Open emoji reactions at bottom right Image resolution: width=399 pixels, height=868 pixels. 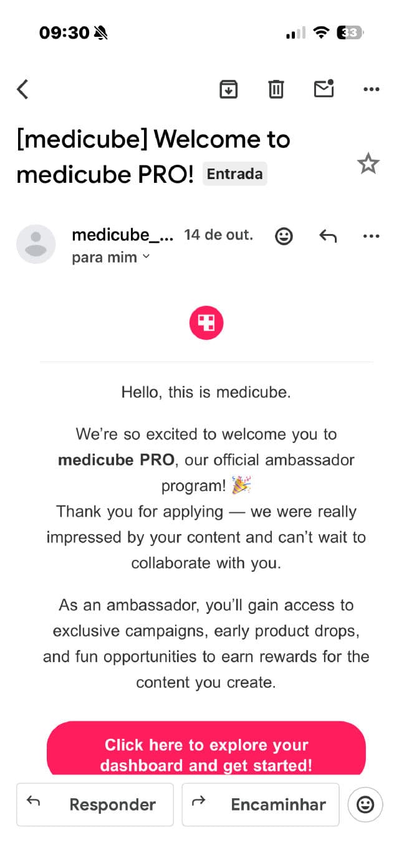(365, 805)
